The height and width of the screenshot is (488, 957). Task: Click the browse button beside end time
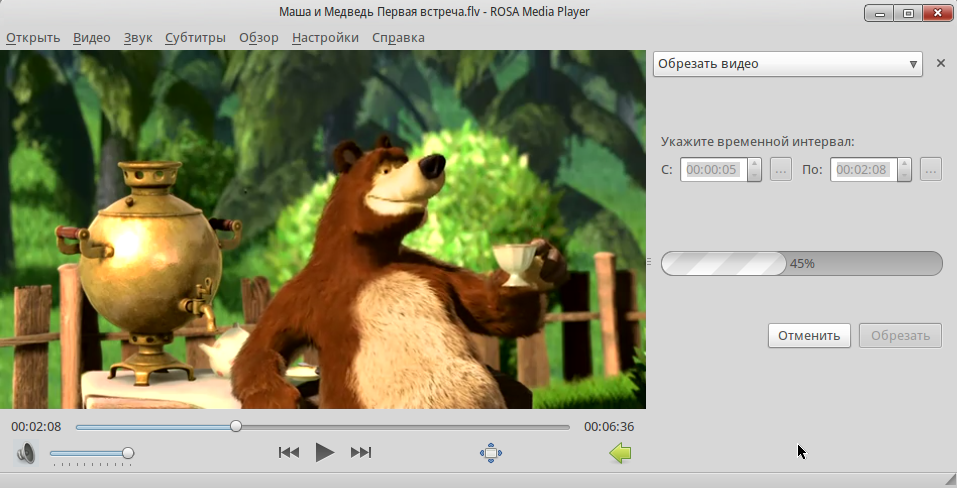pos(930,170)
